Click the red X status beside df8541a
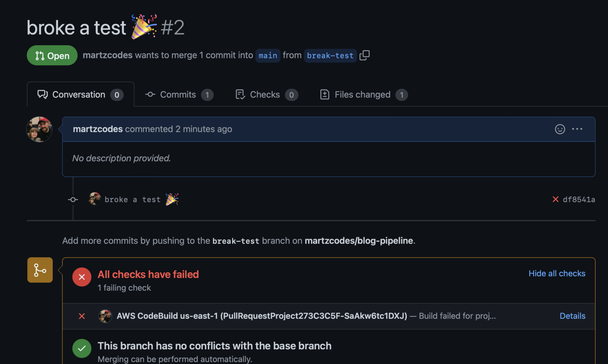The image size is (608, 364). tap(556, 199)
